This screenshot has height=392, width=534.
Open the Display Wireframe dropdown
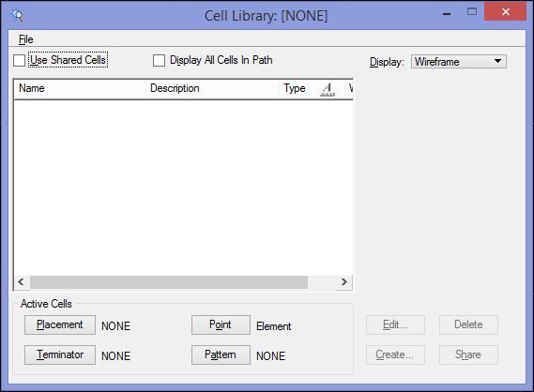[458, 62]
